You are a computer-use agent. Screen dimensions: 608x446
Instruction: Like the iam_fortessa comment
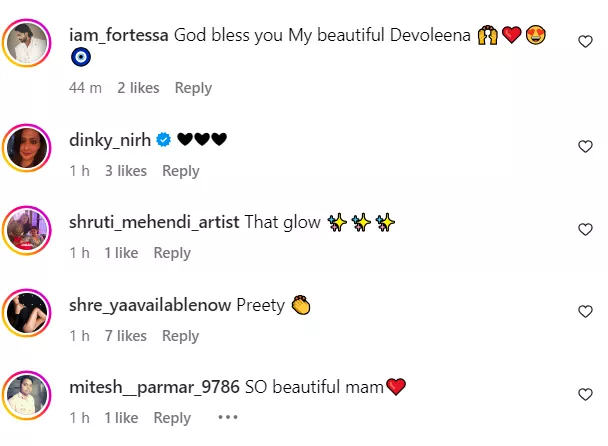pyautogui.click(x=586, y=41)
